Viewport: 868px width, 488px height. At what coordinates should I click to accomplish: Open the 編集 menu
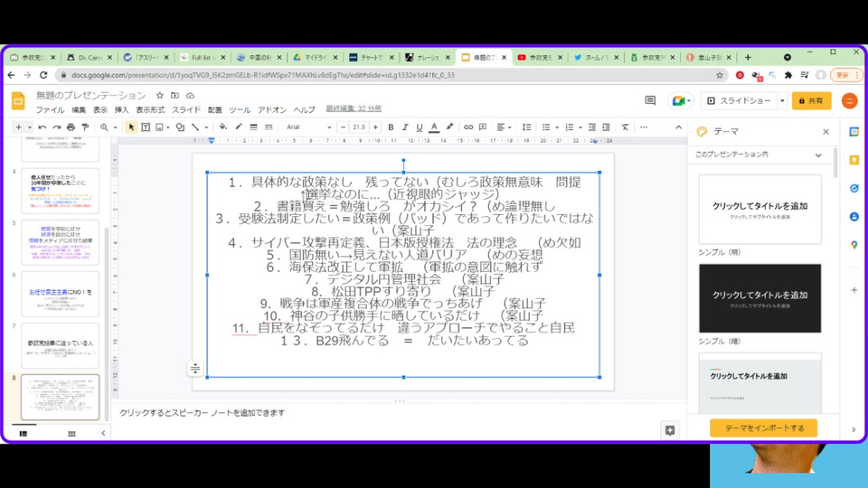(79, 109)
